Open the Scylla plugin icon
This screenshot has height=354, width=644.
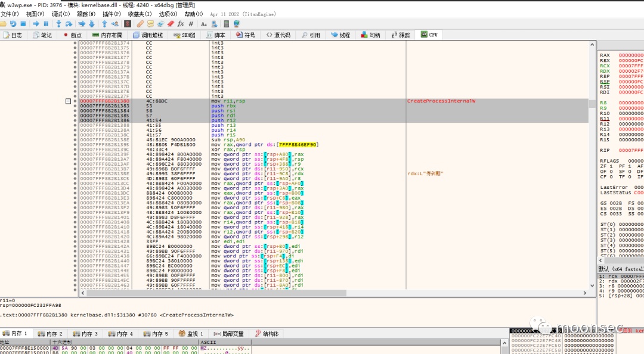click(x=128, y=24)
